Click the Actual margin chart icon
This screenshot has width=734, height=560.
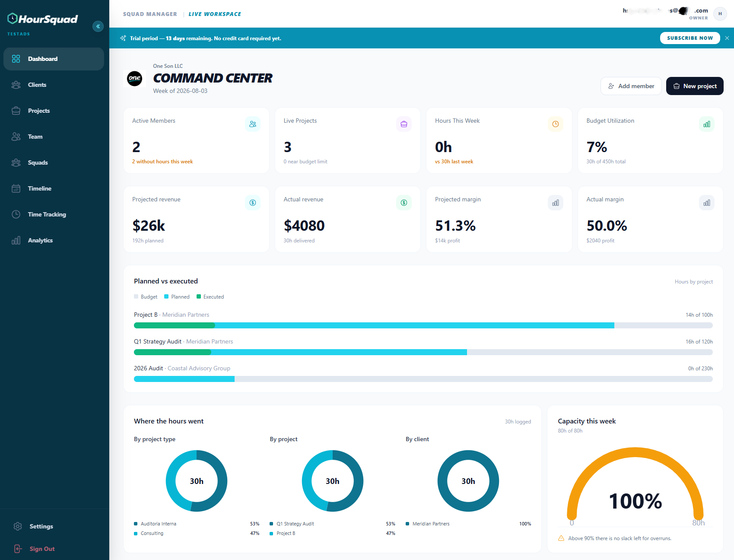[707, 203]
